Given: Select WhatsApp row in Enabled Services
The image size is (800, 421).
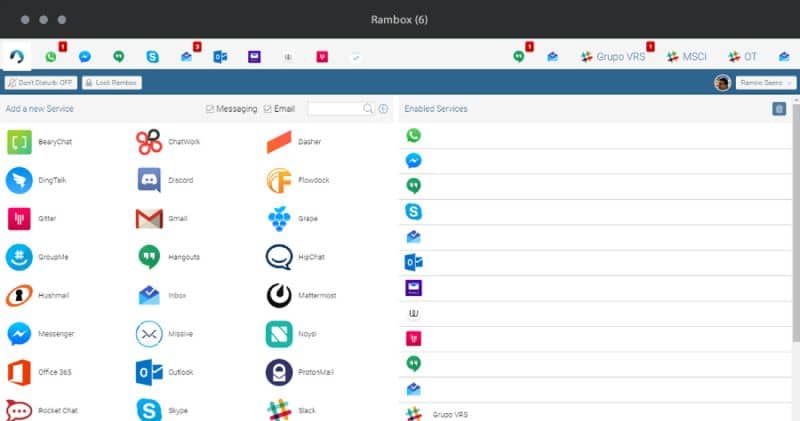Looking at the screenshot, I should pos(595,136).
